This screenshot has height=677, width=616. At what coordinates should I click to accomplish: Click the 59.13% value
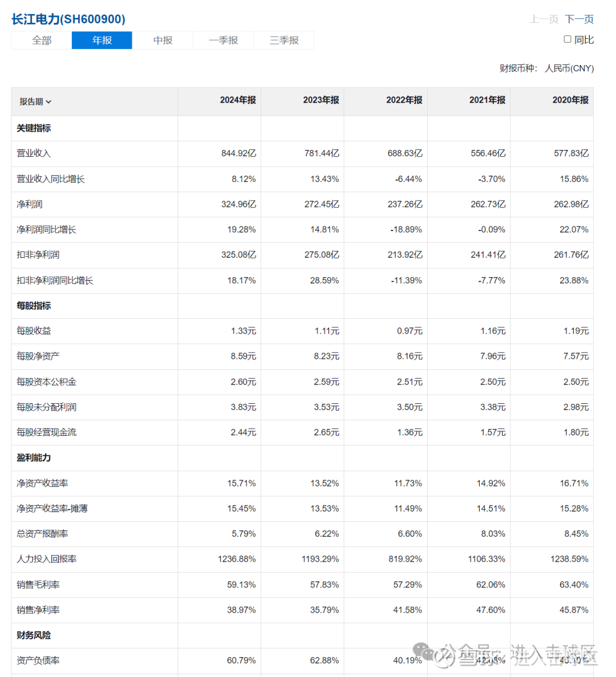pyautogui.click(x=241, y=585)
